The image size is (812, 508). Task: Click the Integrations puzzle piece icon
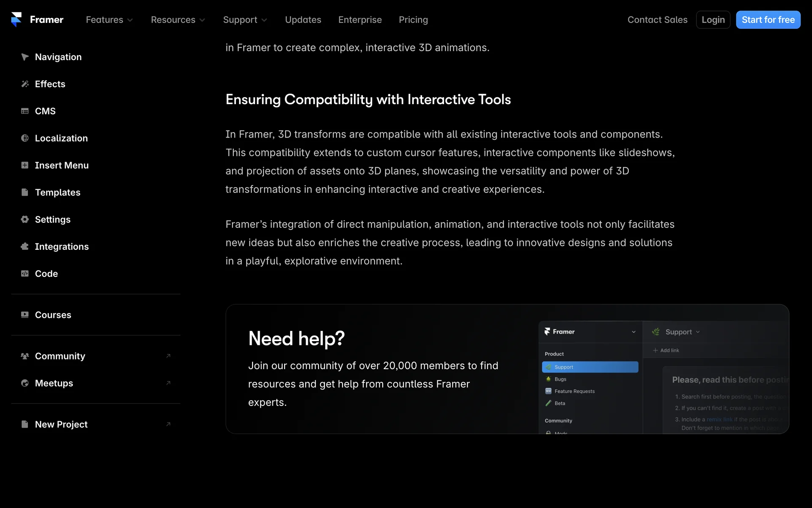point(25,246)
